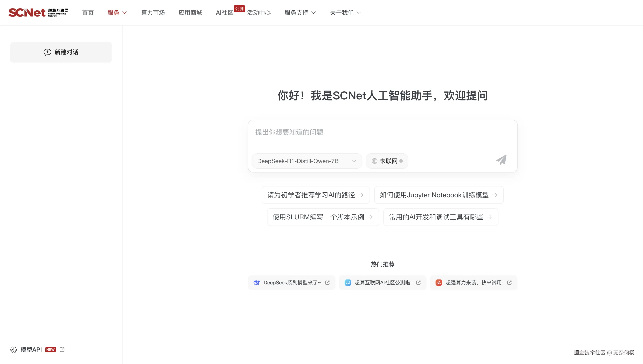The height and width of the screenshot is (364, 643).
Task: Open AI社区 with 公测 badge
Action: pos(225,13)
